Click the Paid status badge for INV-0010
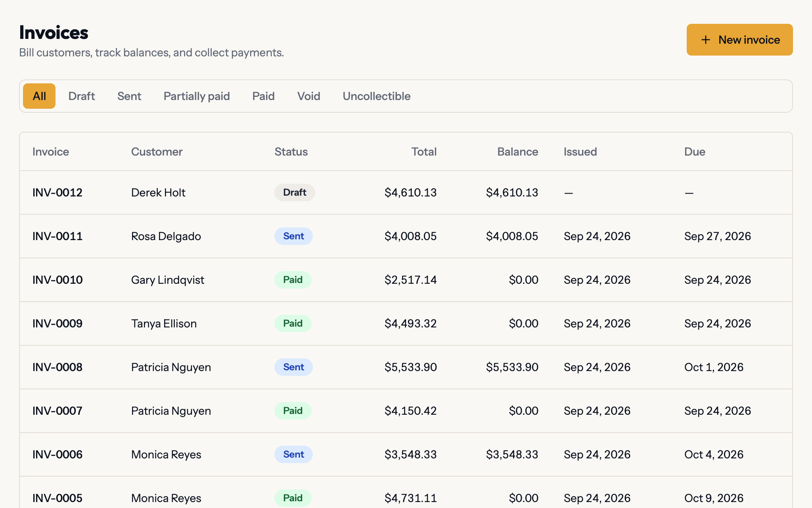Image resolution: width=812 pixels, height=508 pixels. (x=293, y=280)
